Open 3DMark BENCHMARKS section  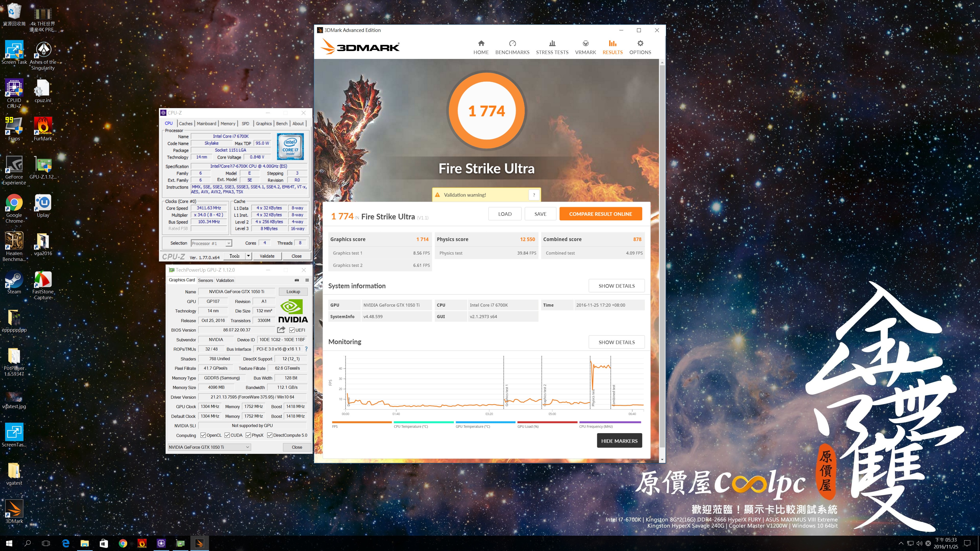click(512, 47)
